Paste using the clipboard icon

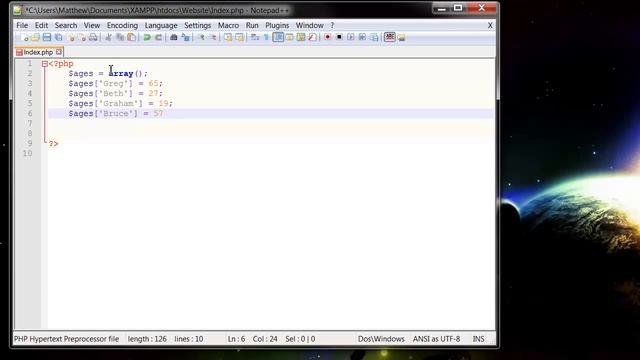[x=131, y=38]
